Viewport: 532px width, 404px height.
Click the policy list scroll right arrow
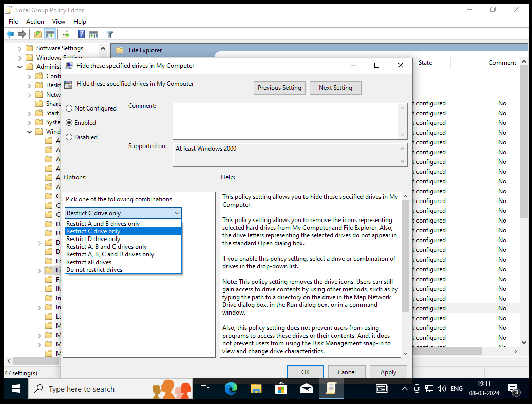516,352
